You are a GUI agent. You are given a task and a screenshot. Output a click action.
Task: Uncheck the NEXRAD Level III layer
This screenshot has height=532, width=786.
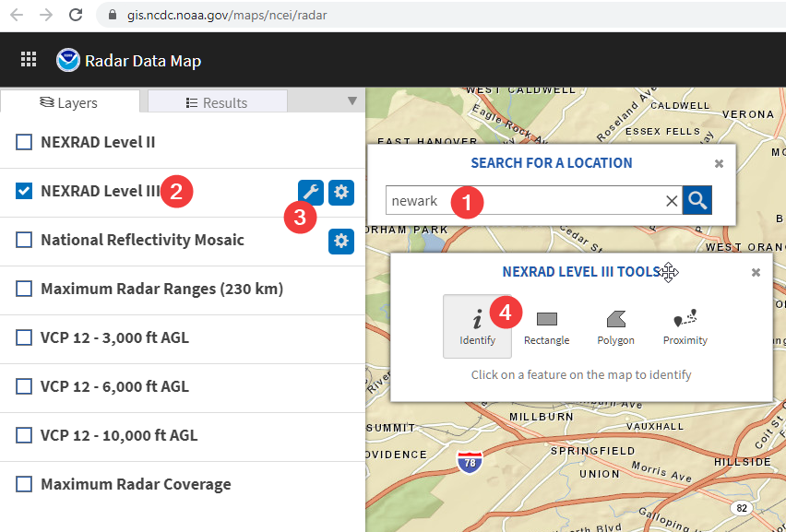coord(23,191)
